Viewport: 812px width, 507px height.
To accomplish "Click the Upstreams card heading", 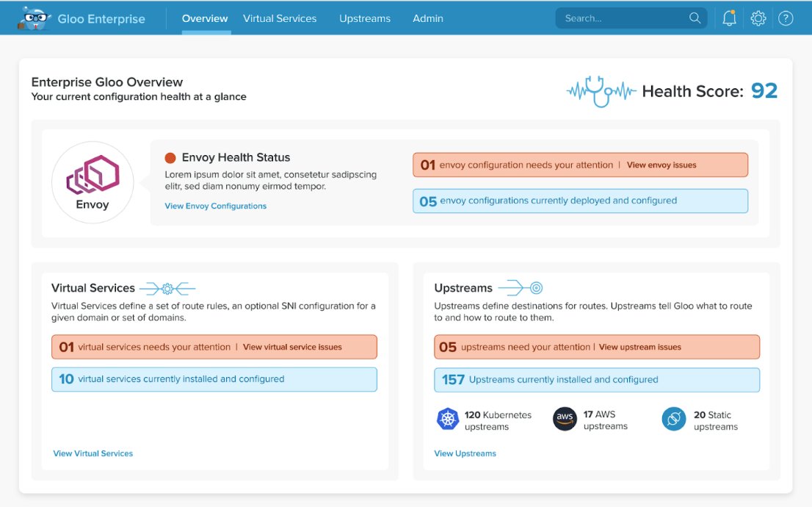I will [x=463, y=288].
